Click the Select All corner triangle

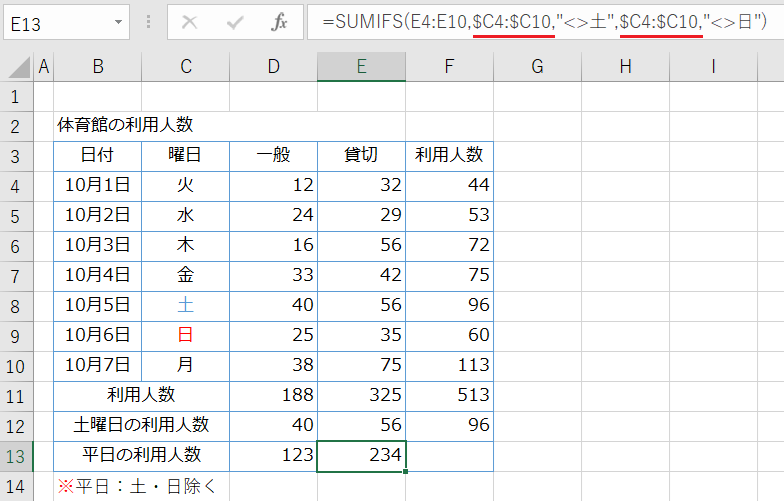click(x=19, y=67)
